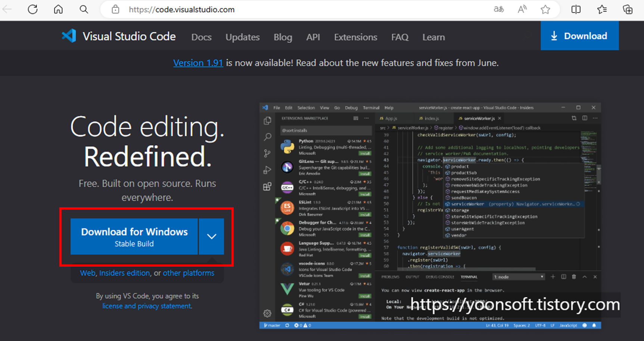This screenshot has width=644, height=341.
Task: Click the master branch status bar item
Action: pyautogui.click(x=272, y=325)
